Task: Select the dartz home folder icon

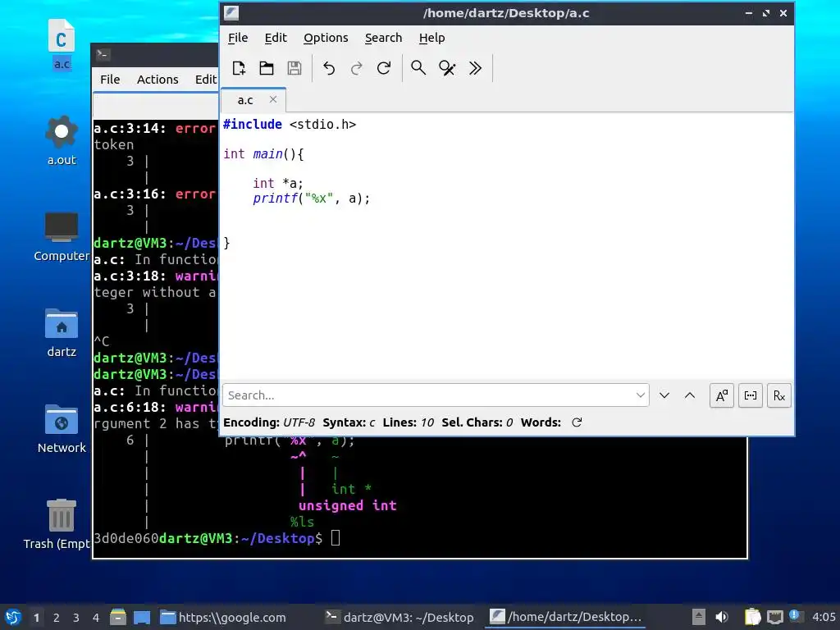Action: (62, 332)
